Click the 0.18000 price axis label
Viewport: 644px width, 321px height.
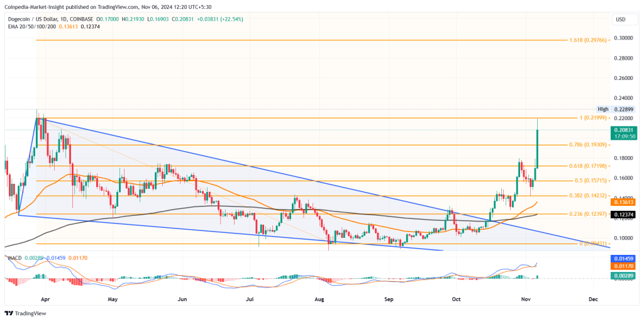point(623,158)
